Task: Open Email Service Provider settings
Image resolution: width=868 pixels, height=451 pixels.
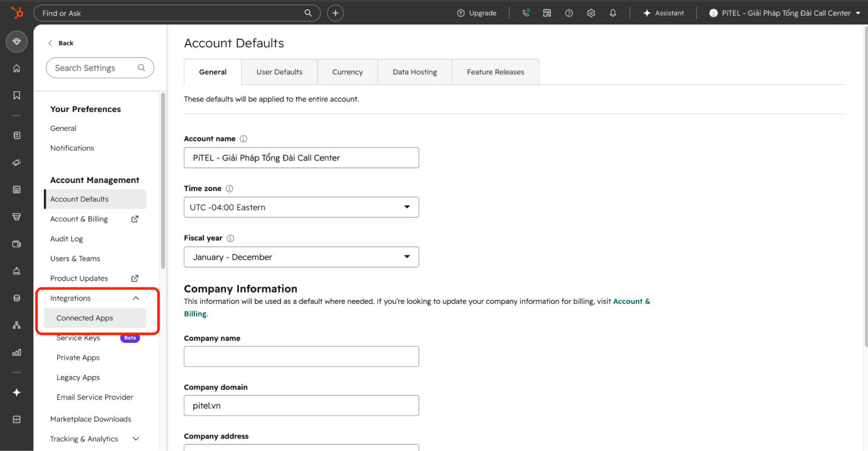Action: [x=95, y=397]
